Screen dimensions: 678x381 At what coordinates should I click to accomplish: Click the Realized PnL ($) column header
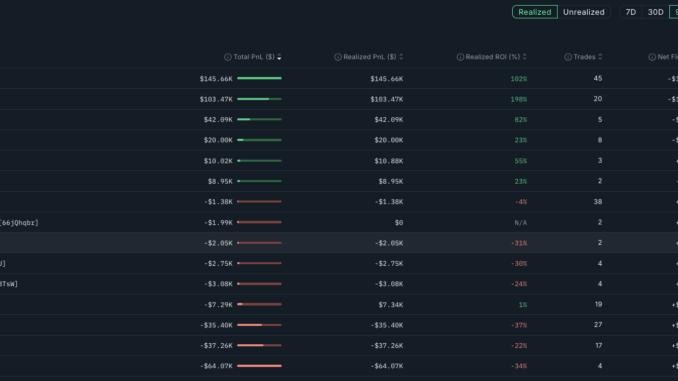coord(370,57)
